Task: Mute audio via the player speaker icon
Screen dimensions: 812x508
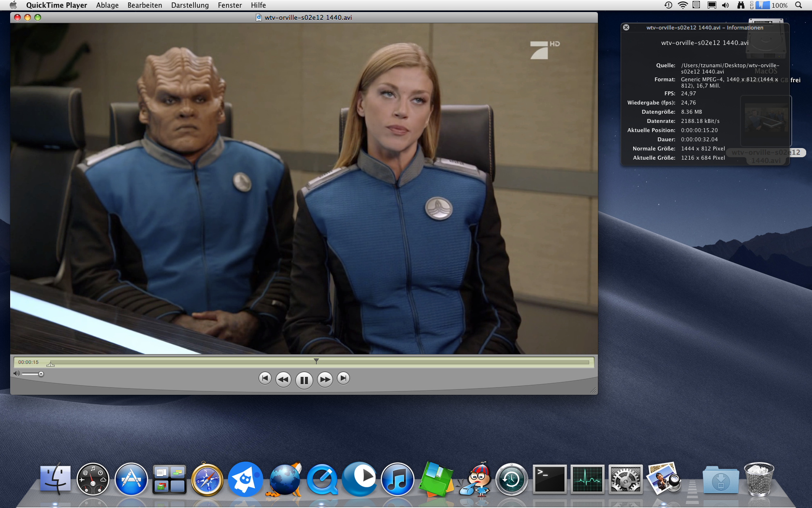Action: 16,374
